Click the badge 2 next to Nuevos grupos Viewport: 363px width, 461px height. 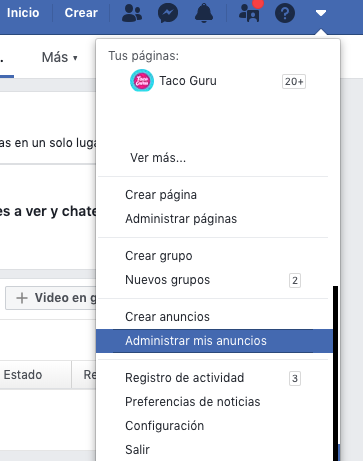tap(295, 280)
